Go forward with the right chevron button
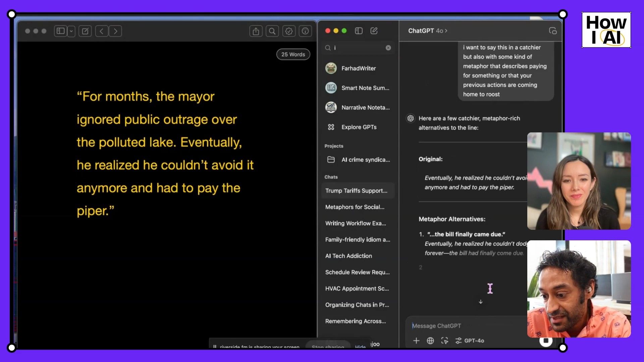The width and height of the screenshot is (644, 362). click(x=115, y=31)
